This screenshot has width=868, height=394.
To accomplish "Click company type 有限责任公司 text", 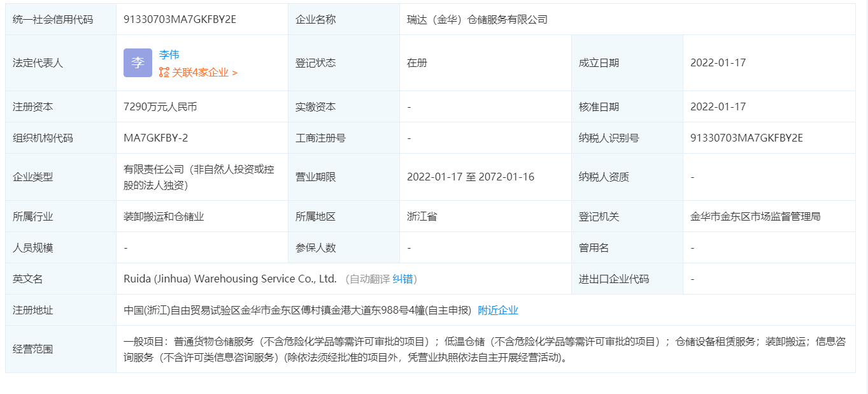I will pyautogui.click(x=199, y=177).
